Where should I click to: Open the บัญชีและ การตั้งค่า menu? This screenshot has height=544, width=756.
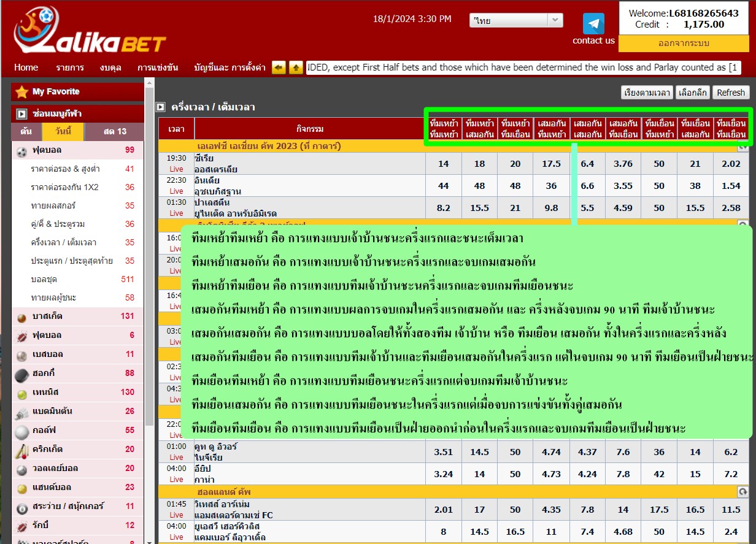(229, 67)
